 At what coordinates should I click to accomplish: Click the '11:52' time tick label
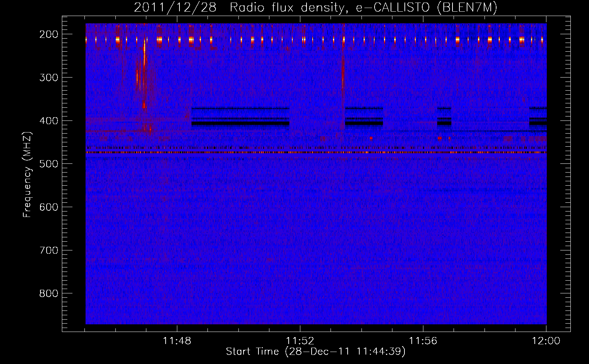click(300, 341)
